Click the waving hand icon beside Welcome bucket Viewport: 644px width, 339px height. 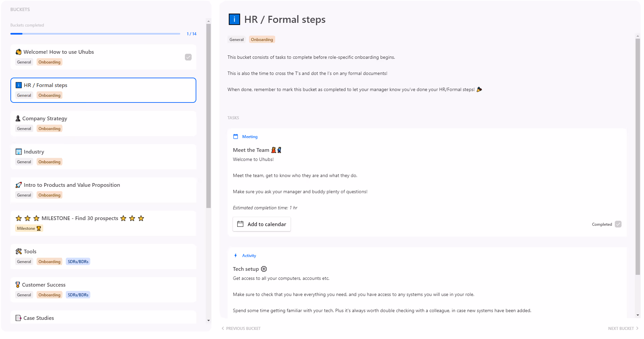(x=18, y=52)
